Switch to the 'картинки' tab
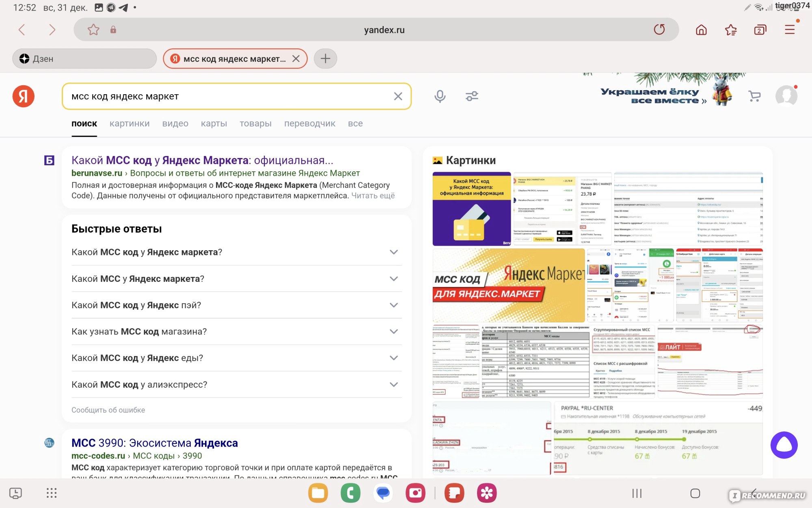 (130, 123)
